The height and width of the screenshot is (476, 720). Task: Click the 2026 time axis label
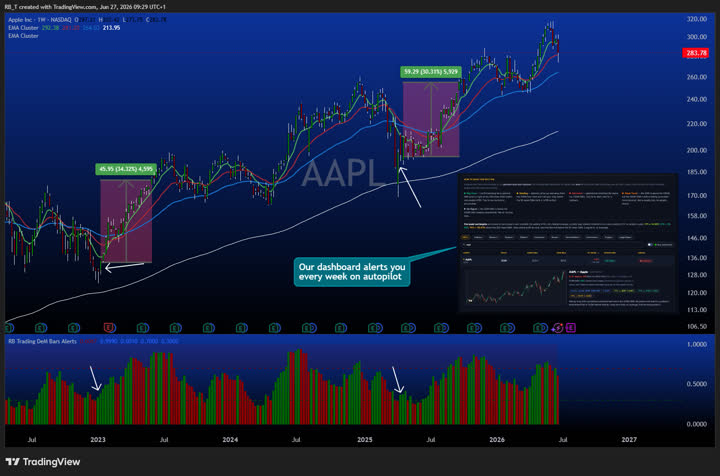tap(497, 439)
